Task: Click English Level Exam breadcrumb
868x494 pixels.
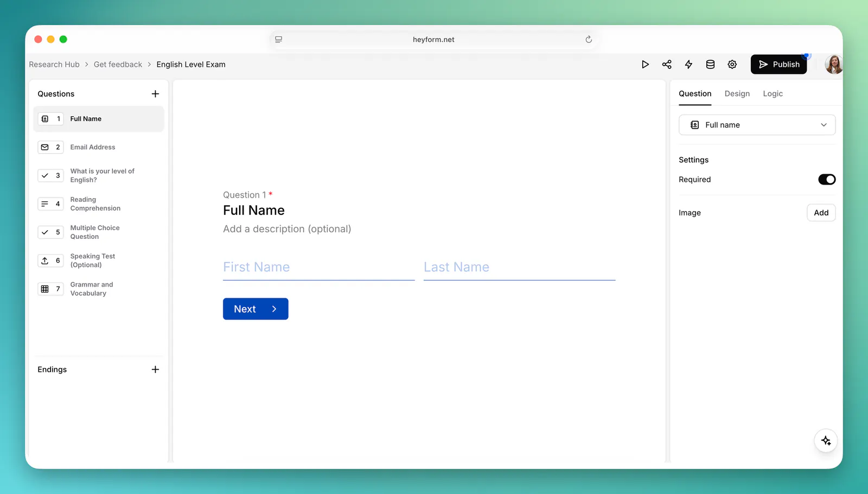Action: (x=191, y=65)
